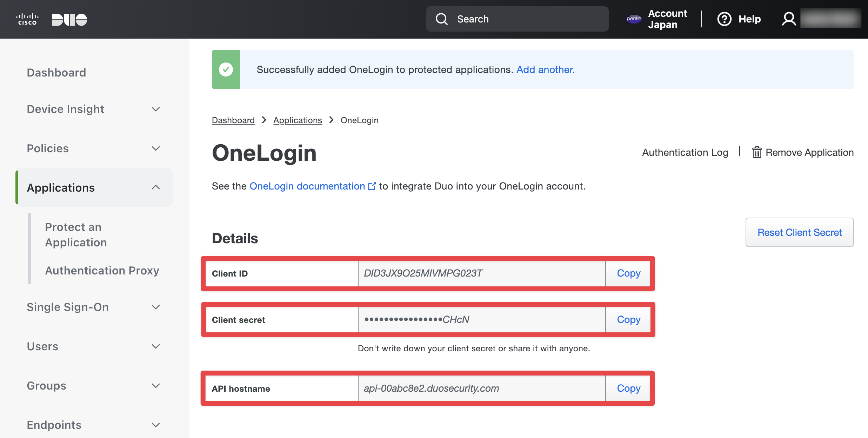The width and height of the screenshot is (868, 438).
Task: Select Single Sign-On in the sidebar
Action: tap(68, 307)
